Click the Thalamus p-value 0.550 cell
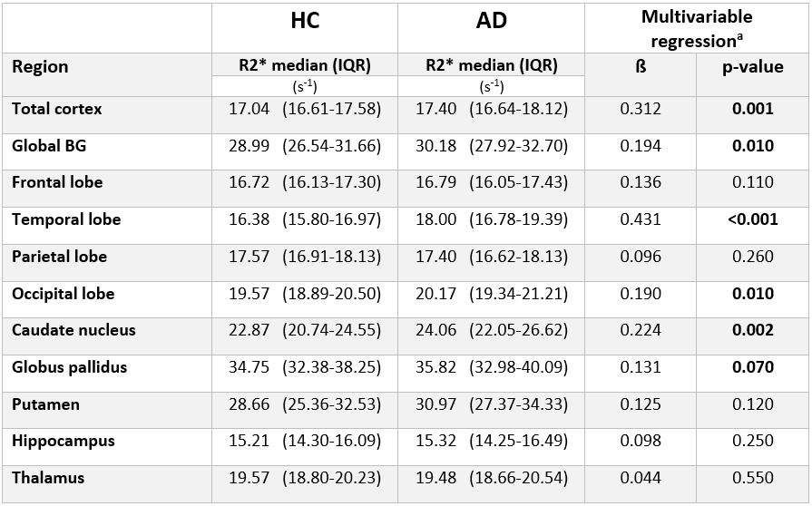The height and width of the screenshot is (506, 812). [x=752, y=478]
